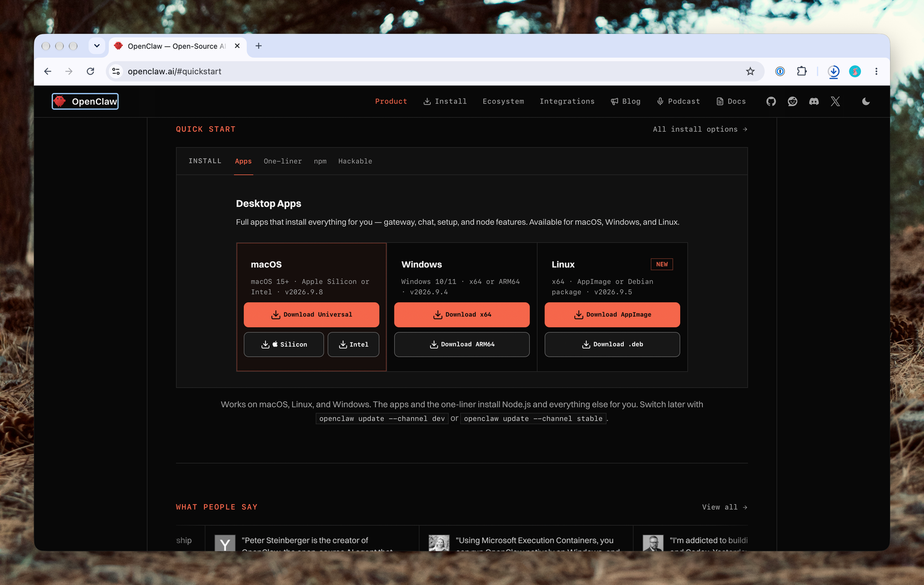
Task: Open the GitHub icon link
Action: [771, 102]
